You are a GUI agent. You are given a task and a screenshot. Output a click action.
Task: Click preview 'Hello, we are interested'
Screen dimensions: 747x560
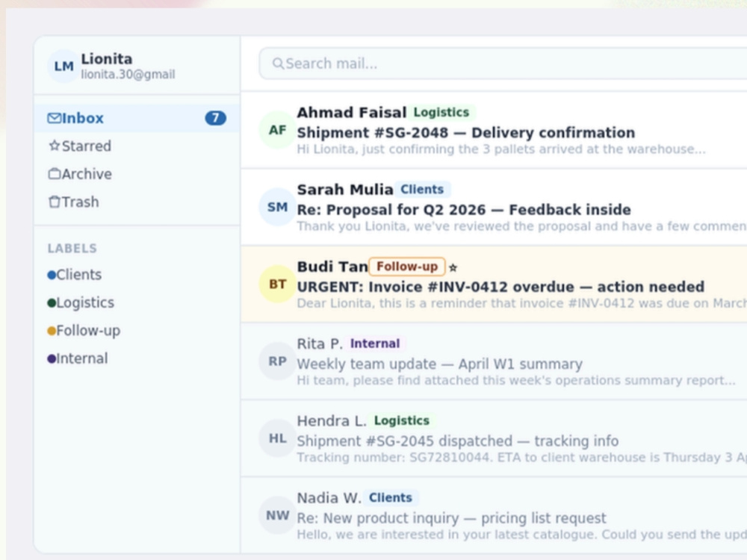point(521,535)
